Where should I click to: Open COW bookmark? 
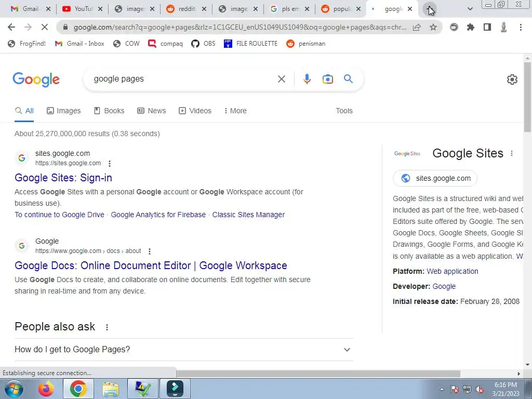pos(126,44)
